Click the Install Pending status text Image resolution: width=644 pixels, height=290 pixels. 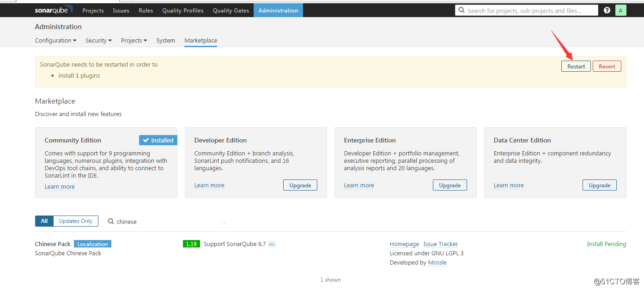click(607, 244)
